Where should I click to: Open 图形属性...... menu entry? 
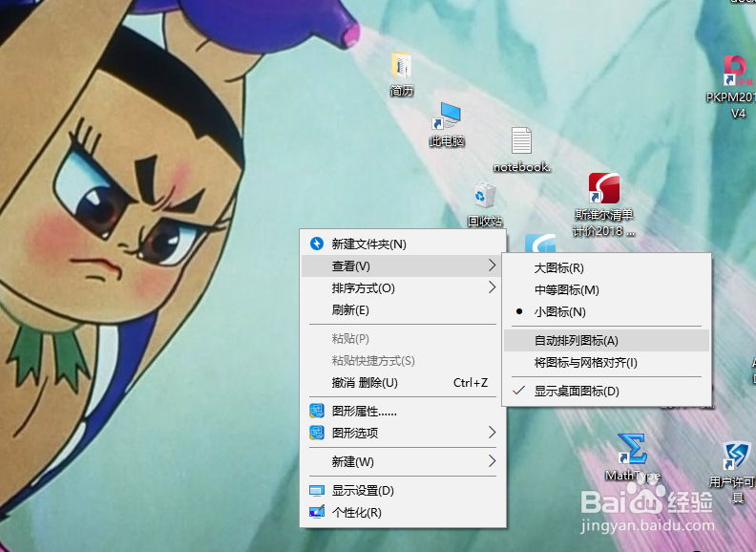[x=403, y=411]
